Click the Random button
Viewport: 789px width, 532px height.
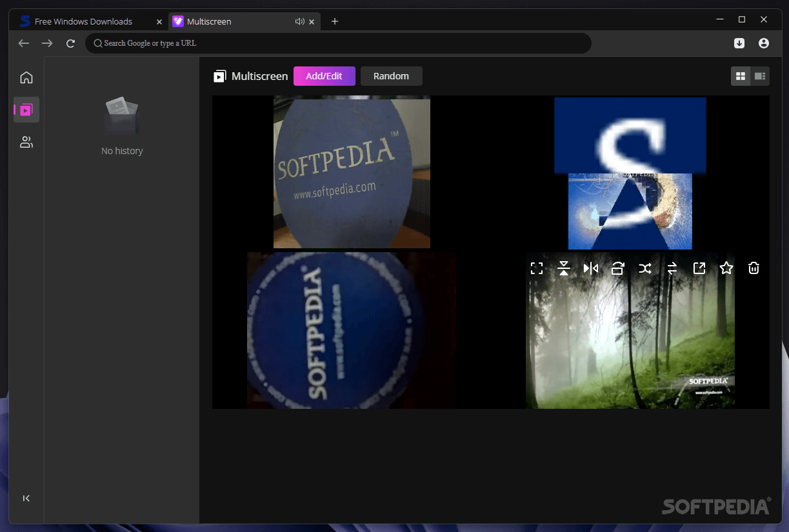tap(391, 76)
